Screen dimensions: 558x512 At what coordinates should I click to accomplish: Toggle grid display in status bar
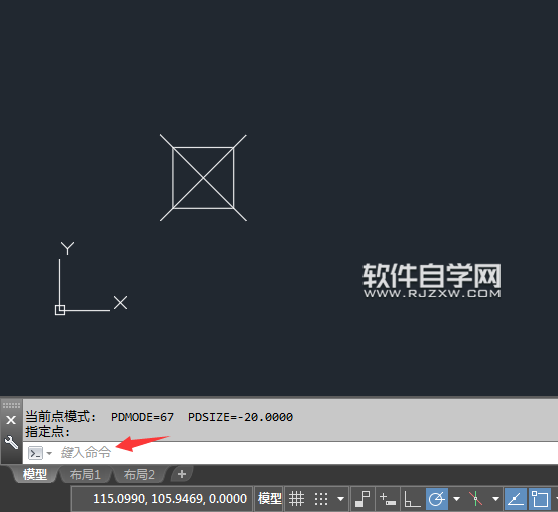(296, 498)
